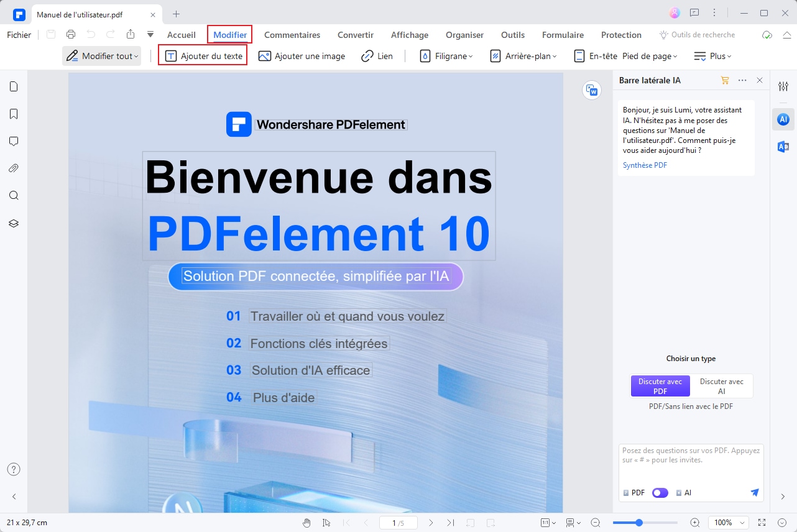
Task: Click the zoom in plus button
Action: 695,523
